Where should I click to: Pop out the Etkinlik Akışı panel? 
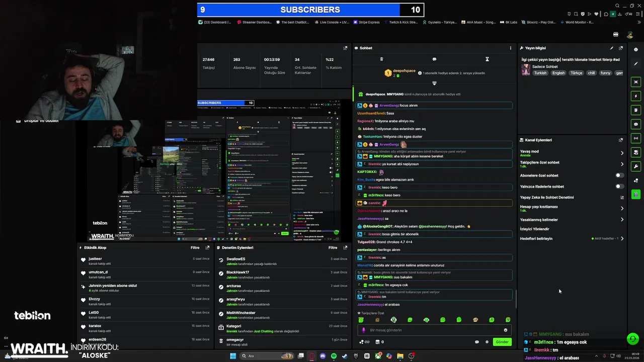point(207,248)
